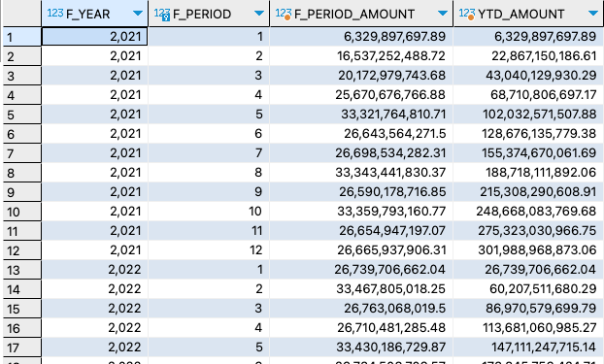Select row number 1 header

[22, 37]
